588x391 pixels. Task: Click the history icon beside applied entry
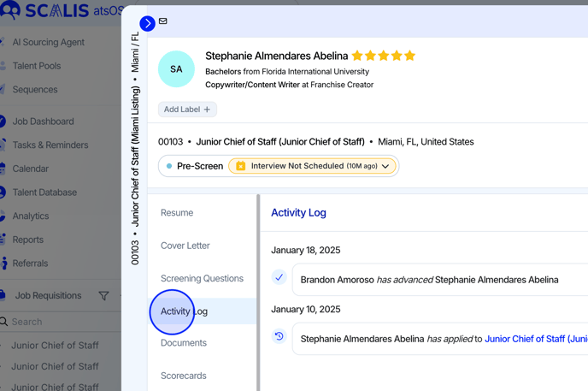pyautogui.click(x=279, y=337)
